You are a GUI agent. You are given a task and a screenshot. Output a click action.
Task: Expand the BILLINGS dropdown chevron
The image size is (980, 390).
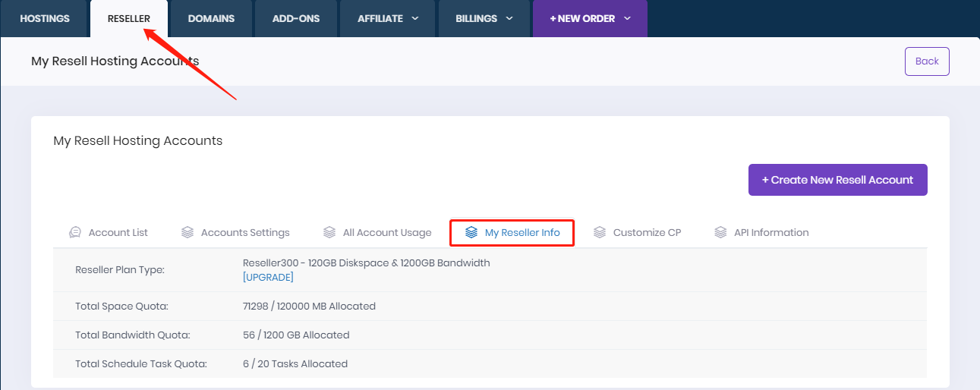pos(509,18)
